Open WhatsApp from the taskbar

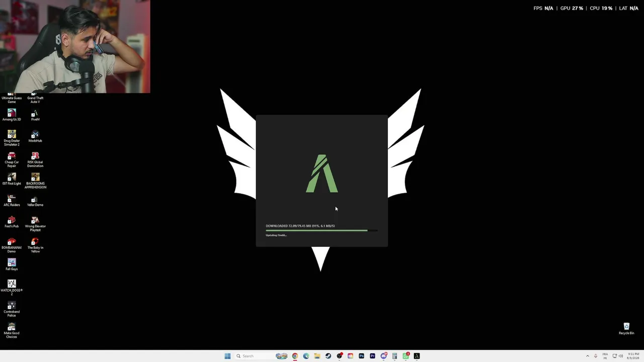406,356
